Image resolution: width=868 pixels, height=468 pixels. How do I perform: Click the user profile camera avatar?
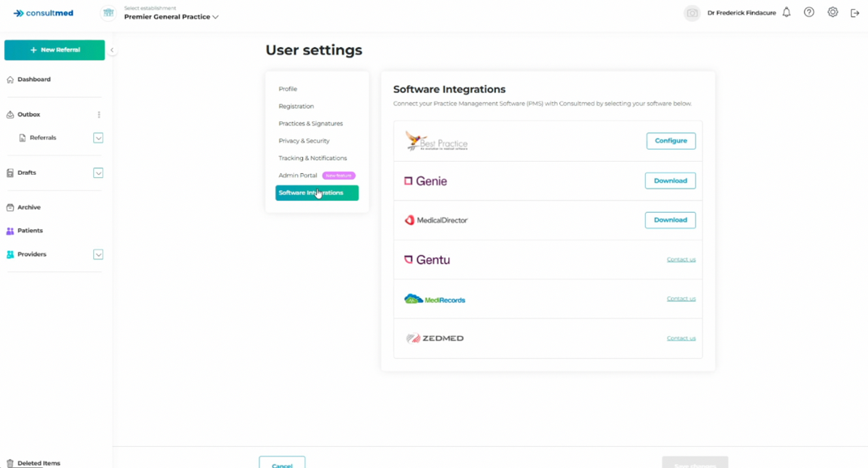click(692, 13)
